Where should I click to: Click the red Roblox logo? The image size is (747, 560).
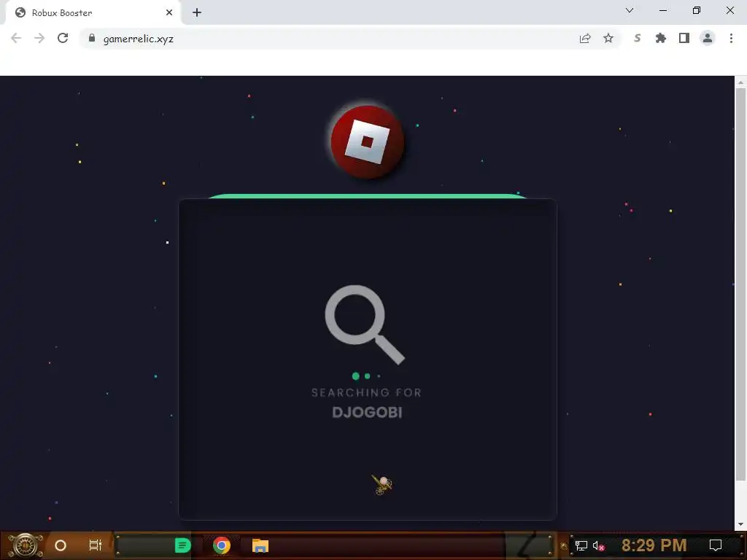click(368, 142)
